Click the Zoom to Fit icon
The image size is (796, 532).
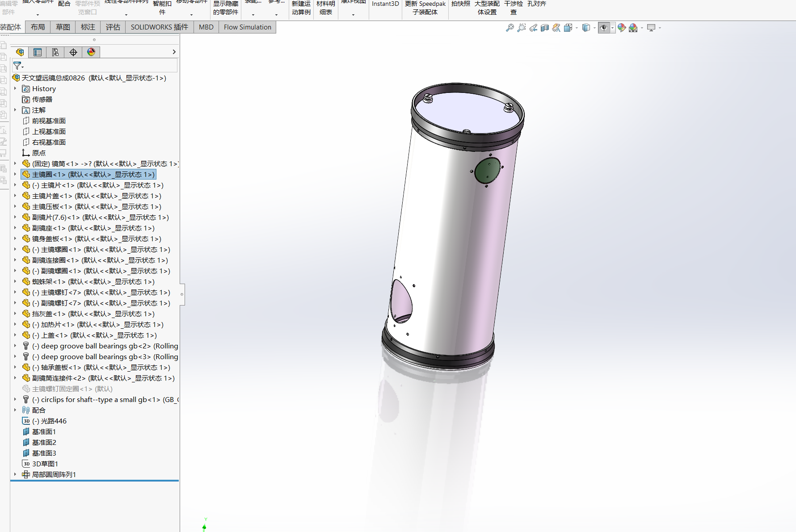coord(510,28)
